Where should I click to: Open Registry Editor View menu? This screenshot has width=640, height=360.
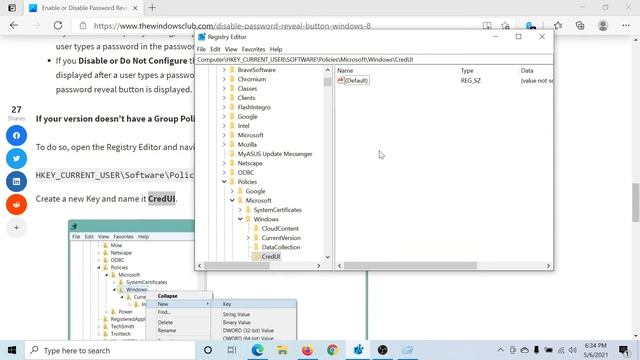click(x=231, y=49)
